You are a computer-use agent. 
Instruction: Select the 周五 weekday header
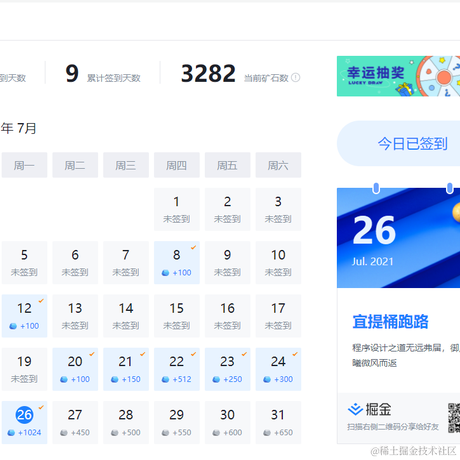227,165
